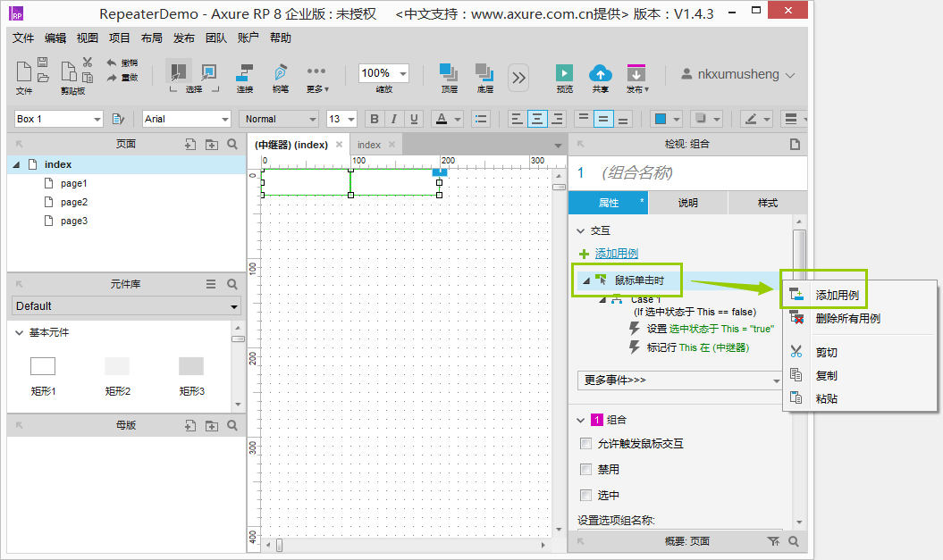The image size is (943, 560).
Task: Open the More Events (更多事件) dropdown
Action: click(x=680, y=380)
